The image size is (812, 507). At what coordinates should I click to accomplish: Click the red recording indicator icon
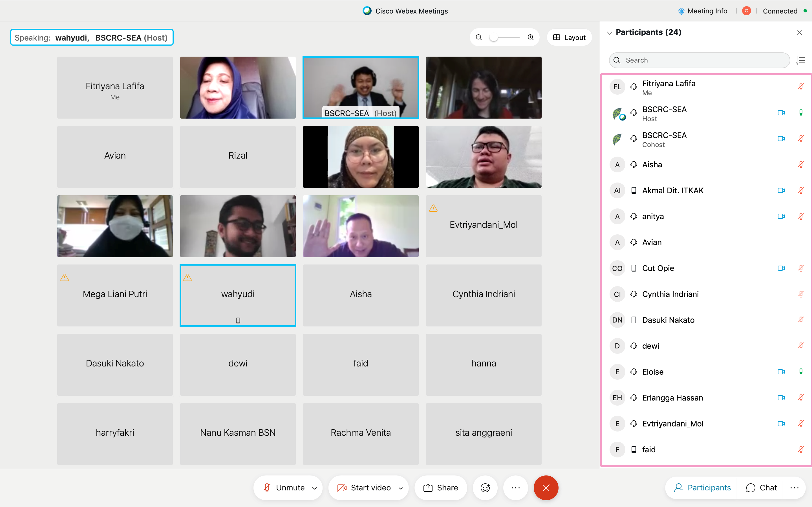746,11
